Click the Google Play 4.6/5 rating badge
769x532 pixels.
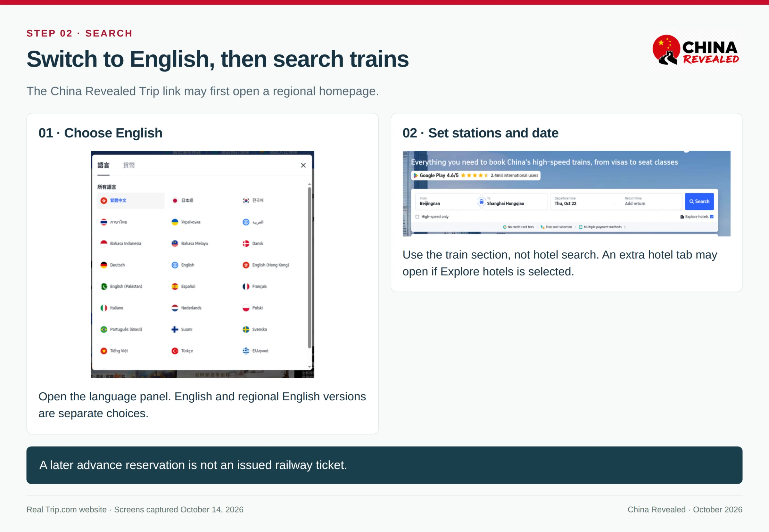(475, 175)
